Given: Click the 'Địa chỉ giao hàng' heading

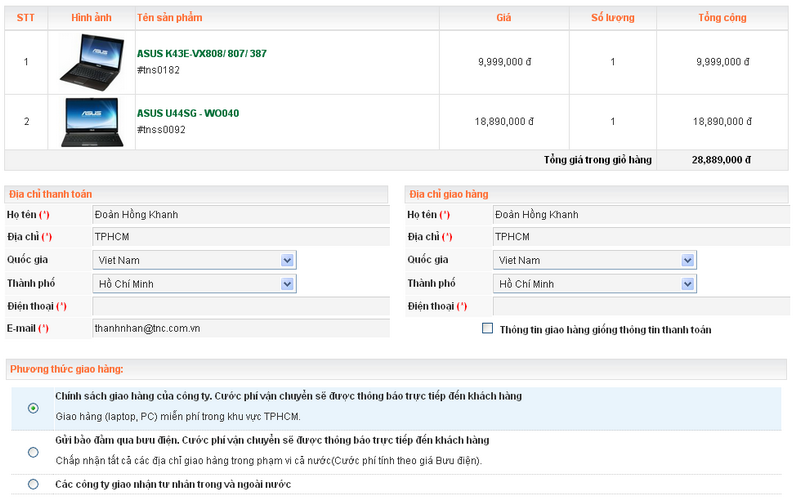Looking at the screenshot, I should point(449,194).
